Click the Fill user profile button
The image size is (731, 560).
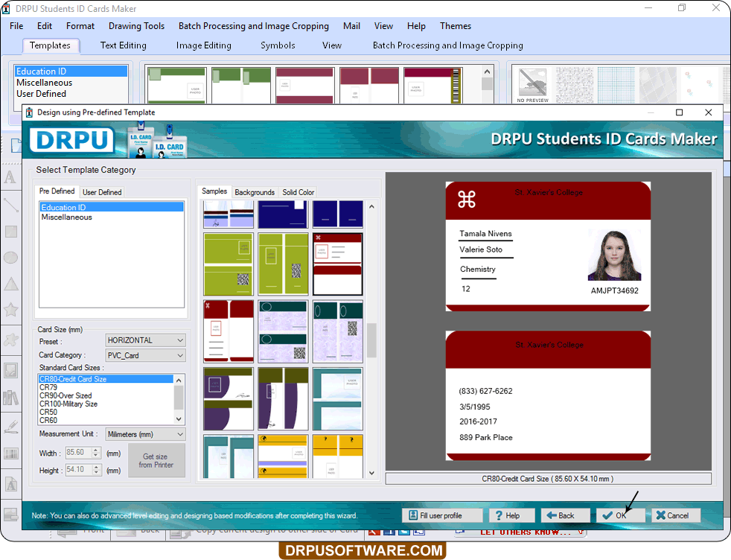442,515
